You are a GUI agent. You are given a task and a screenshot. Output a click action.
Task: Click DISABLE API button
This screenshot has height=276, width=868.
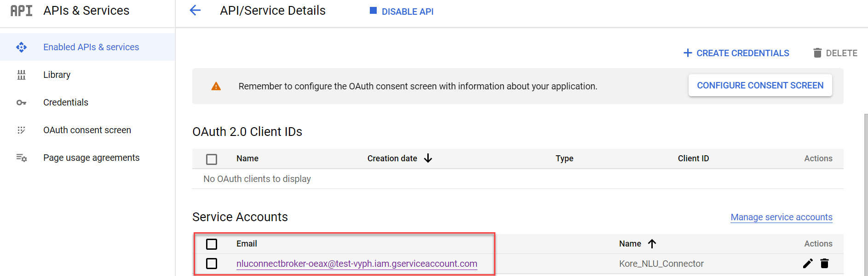(x=402, y=11)
